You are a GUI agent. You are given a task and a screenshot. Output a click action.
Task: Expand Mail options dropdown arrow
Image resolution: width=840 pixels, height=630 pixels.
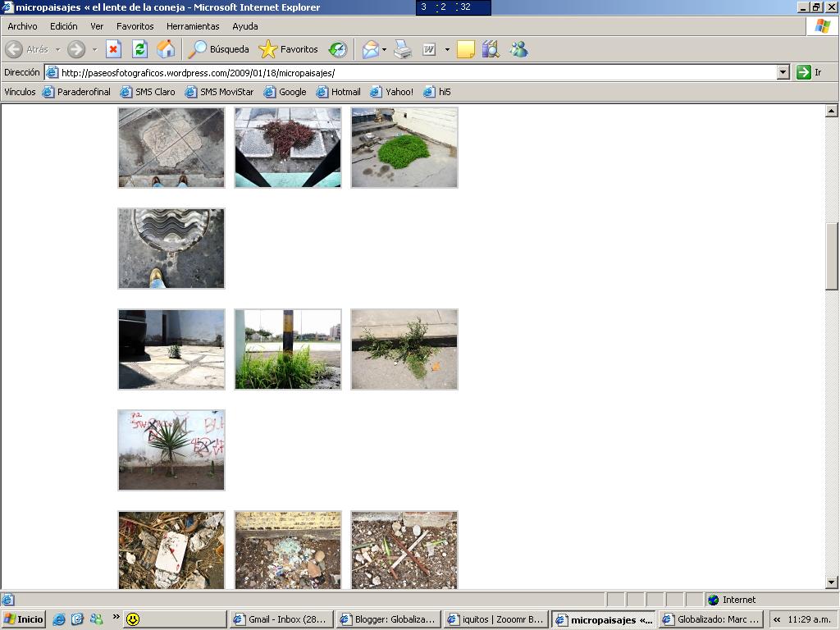click(x=384, y=49)
